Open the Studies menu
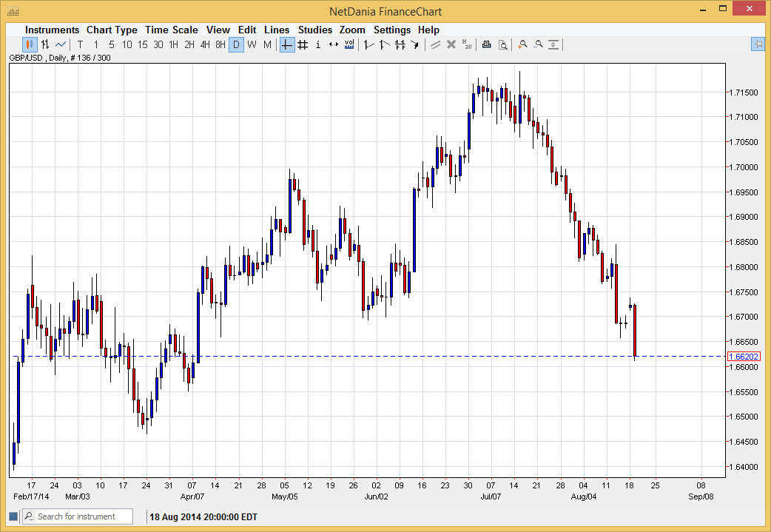 (315, 30)
